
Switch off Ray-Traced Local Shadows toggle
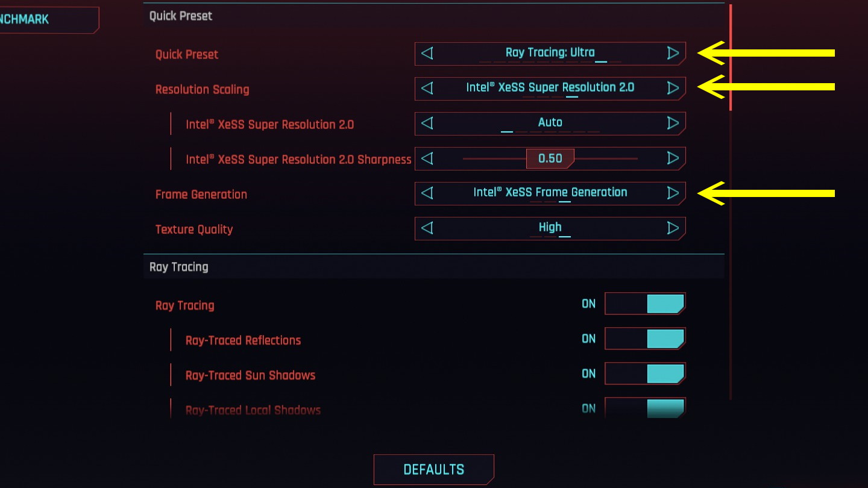pyautogui.click(x=645, y=408)
